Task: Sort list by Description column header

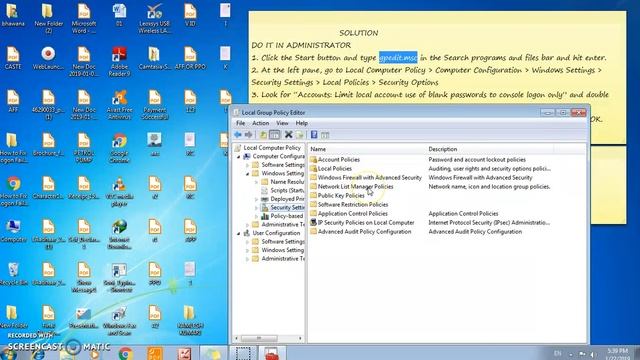Action: pos(489,149)
